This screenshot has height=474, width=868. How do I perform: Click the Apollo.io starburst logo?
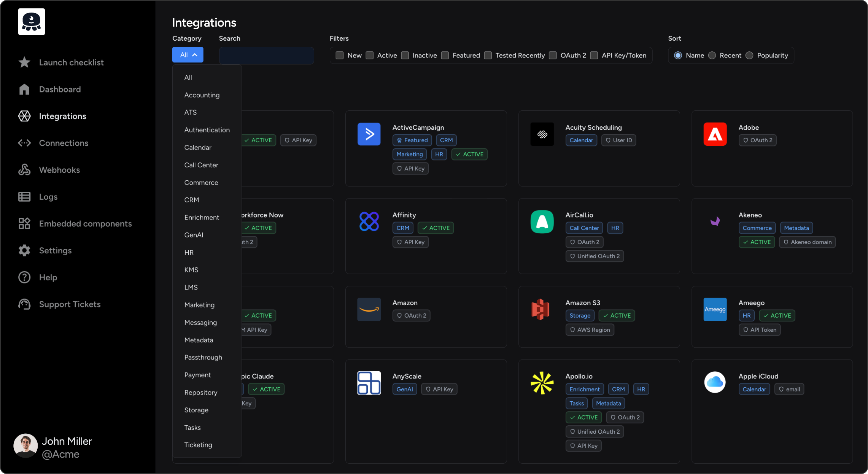pos(542,383)
